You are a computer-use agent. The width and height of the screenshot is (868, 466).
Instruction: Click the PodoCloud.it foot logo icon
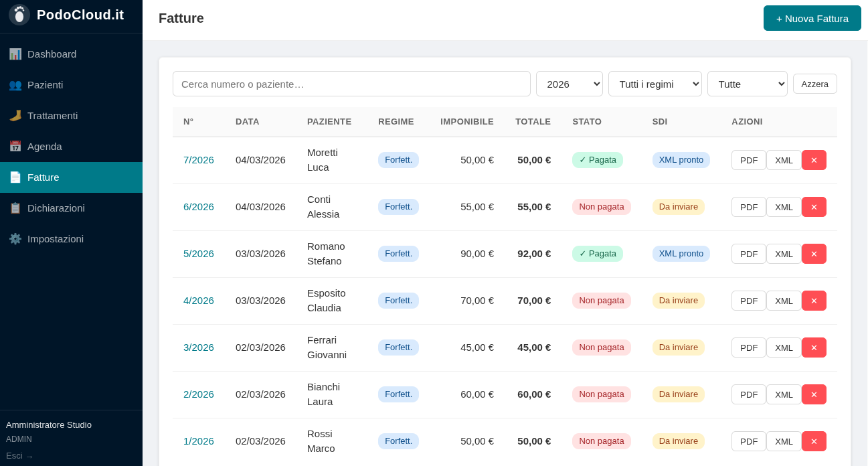click(19, 15)
